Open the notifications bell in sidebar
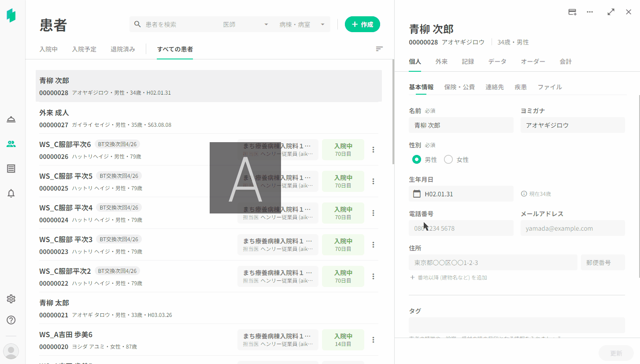The image size is (640, 364). click(11, 193)
